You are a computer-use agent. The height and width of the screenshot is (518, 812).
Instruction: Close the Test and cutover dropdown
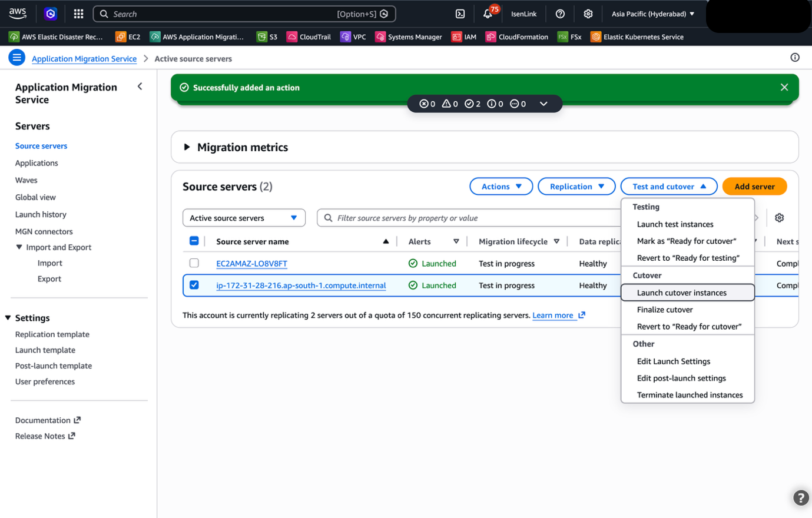(x=669, y=186)
